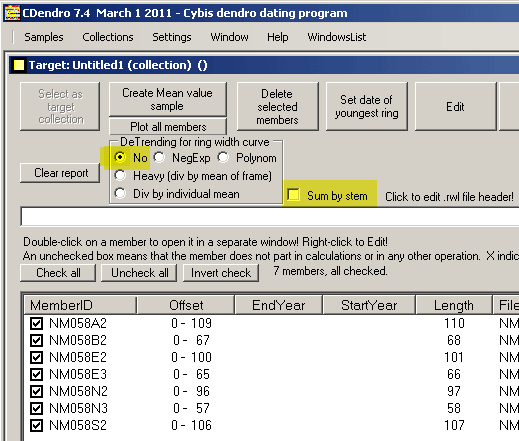Click the Uncheck all button
Viewport: 519px width, 441px height.
point(139,273)
